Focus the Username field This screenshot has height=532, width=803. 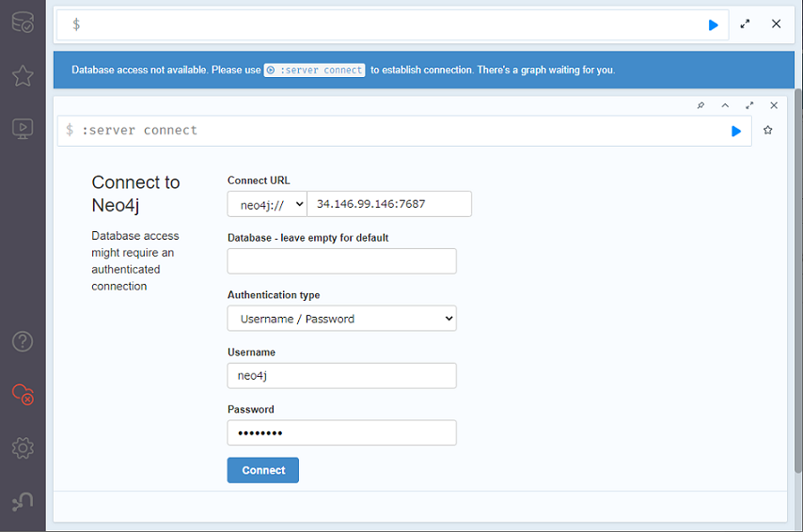(x=341, y=376)
